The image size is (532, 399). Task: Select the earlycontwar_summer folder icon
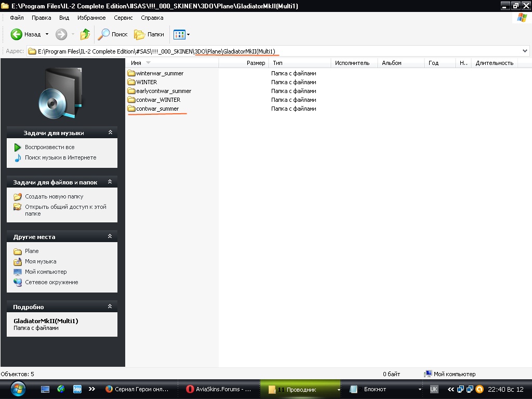coord(131,90)
